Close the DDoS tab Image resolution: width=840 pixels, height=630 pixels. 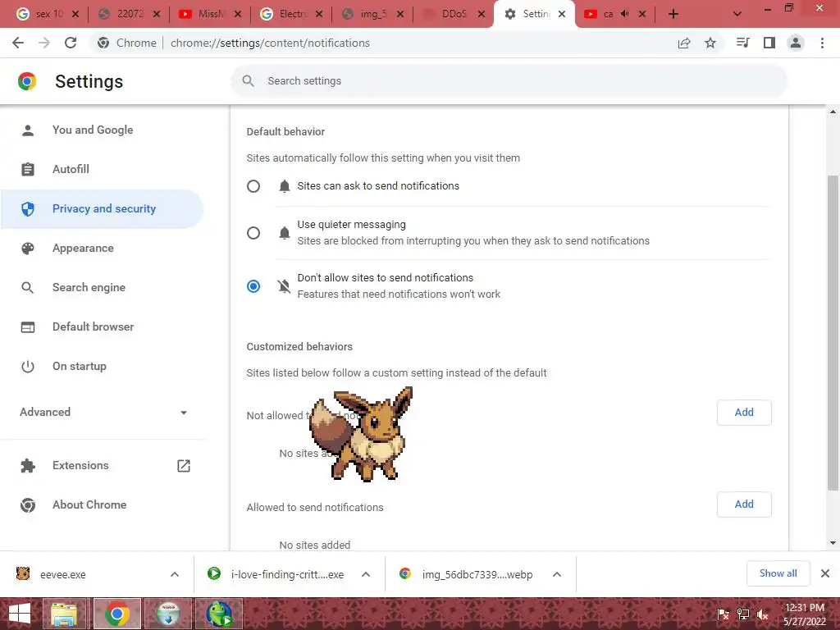point(481,14)
